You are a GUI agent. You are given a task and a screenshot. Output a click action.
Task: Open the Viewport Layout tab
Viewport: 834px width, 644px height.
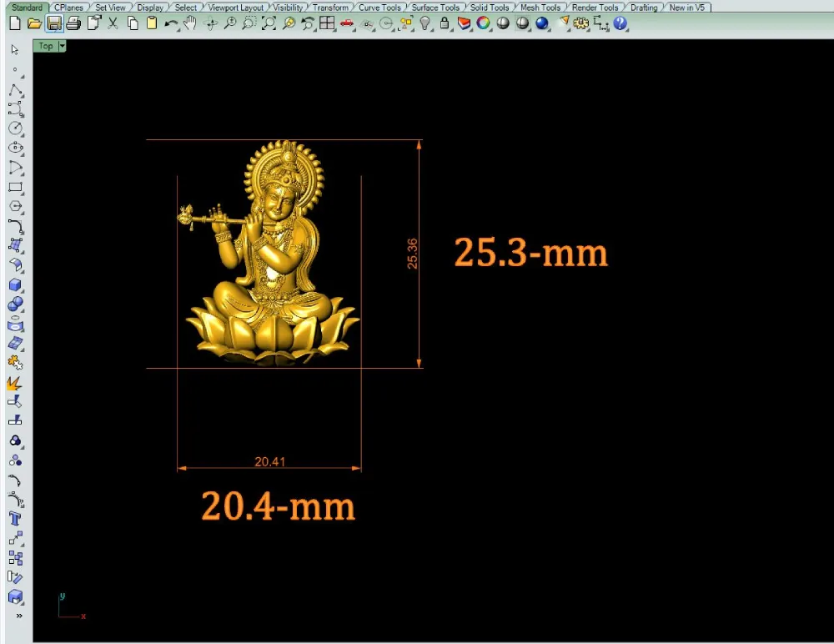[236, 8]
